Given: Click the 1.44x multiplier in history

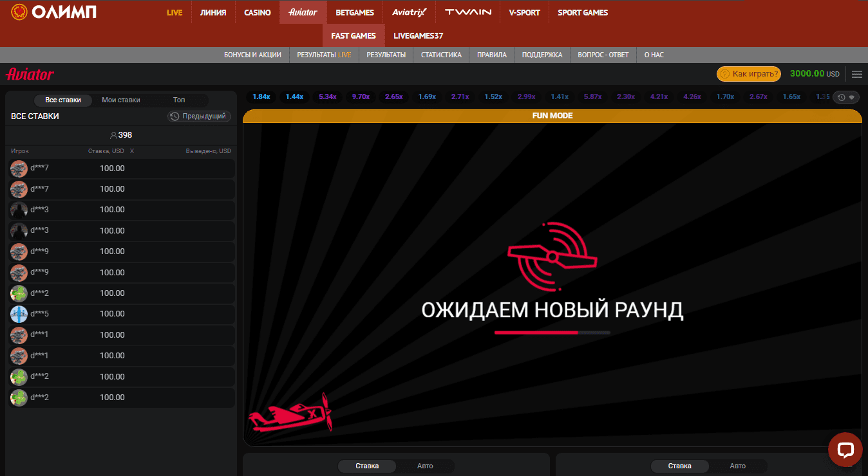Looking at the screenshot, I should [294, 97].
